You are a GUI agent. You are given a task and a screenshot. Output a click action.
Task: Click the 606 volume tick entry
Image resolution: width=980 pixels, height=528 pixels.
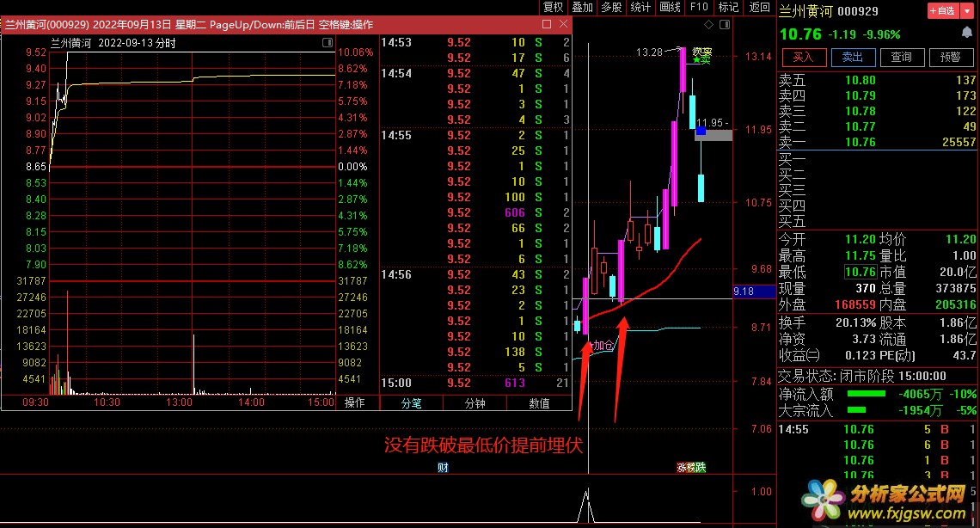tap(515, 212)
